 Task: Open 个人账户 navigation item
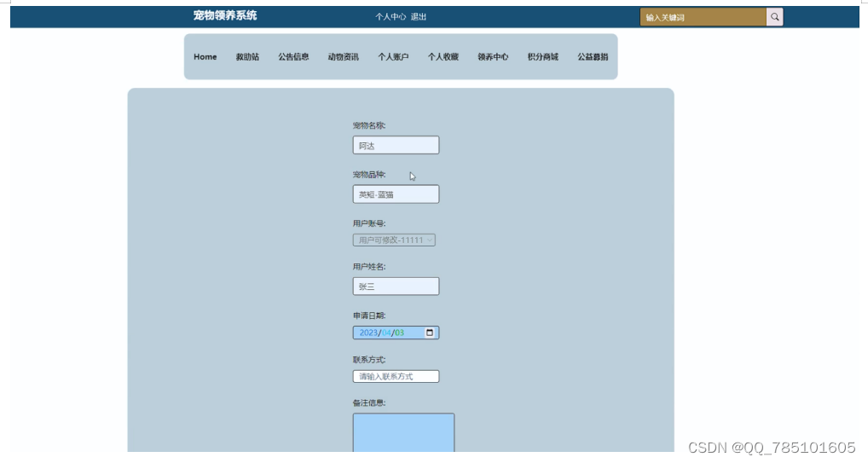393,57
